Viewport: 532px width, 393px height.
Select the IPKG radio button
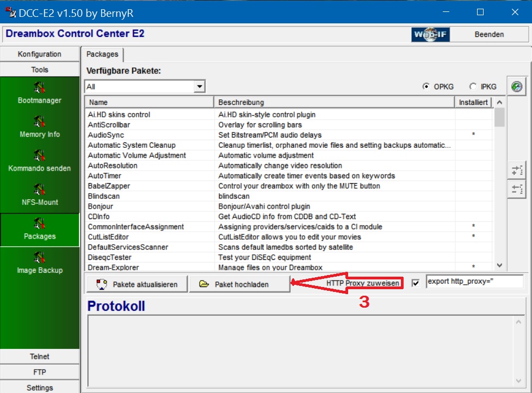click(x=473, y=86)
